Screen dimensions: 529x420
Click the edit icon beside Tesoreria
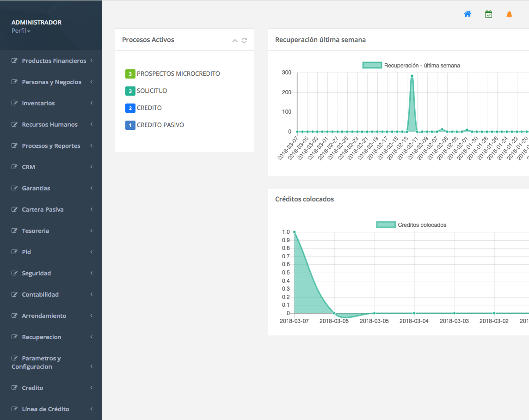[x=15, y=231]
